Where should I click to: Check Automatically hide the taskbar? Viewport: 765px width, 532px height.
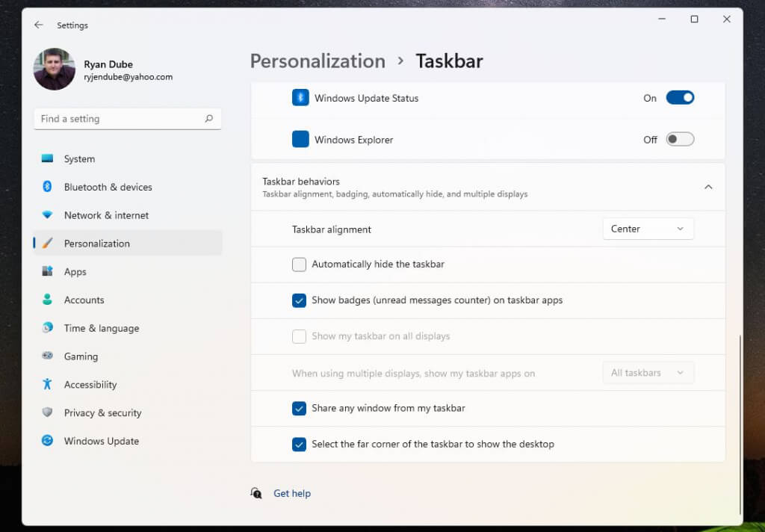click(299, 264)
